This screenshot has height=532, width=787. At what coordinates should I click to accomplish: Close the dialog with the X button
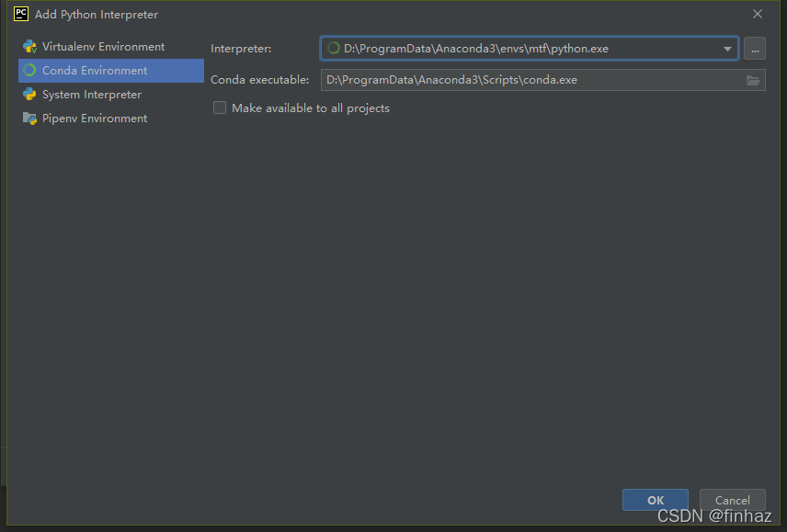coord(758,14)
